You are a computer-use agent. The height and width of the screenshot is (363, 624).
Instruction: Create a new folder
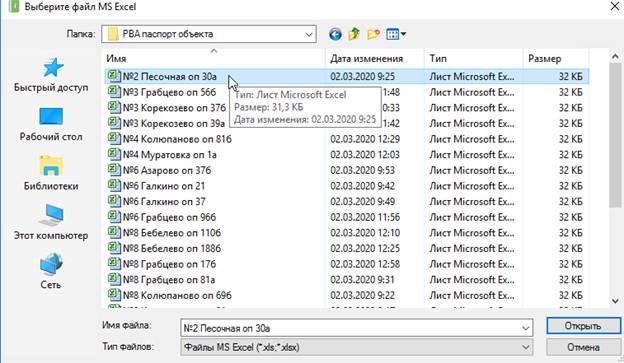[x=373, y=34]
